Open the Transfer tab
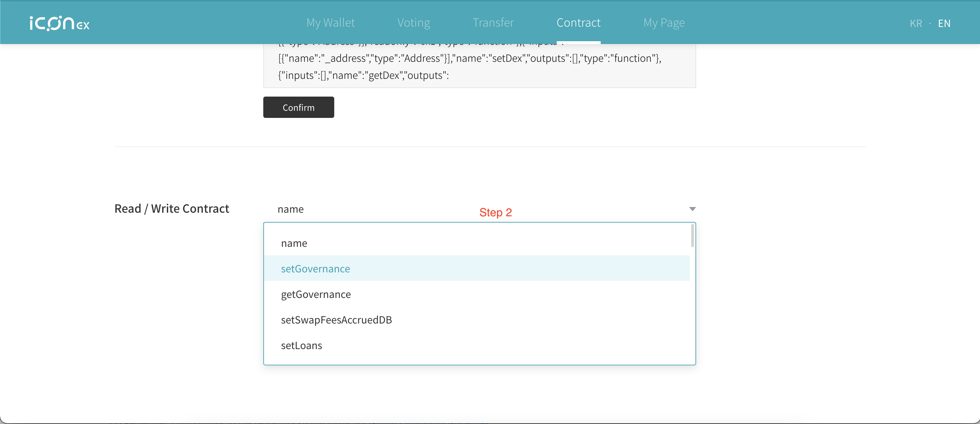 coord(493,22)
